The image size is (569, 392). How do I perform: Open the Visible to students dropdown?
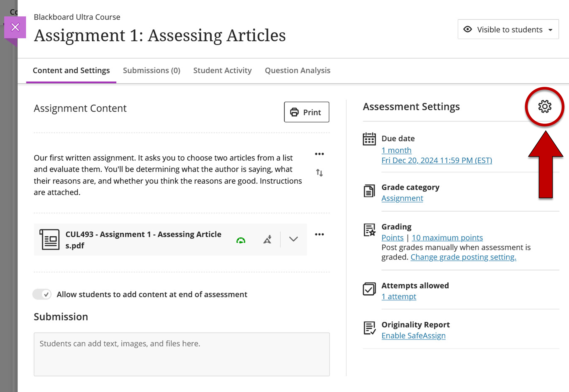508,29
